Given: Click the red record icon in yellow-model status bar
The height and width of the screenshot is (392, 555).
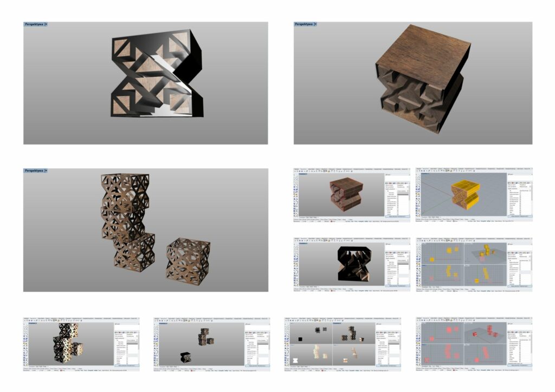Looking at the screenshot, I should coord(453,221).
